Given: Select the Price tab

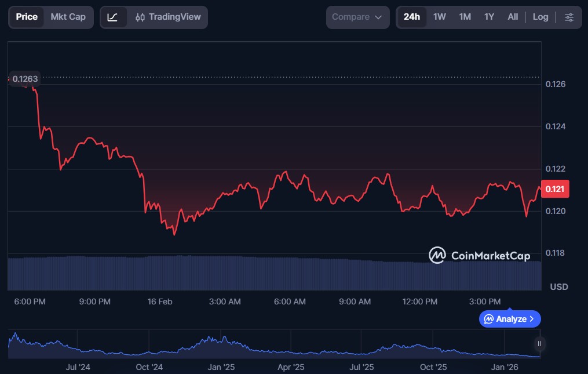Looking at the screenshot, I should tap(27, 17).
